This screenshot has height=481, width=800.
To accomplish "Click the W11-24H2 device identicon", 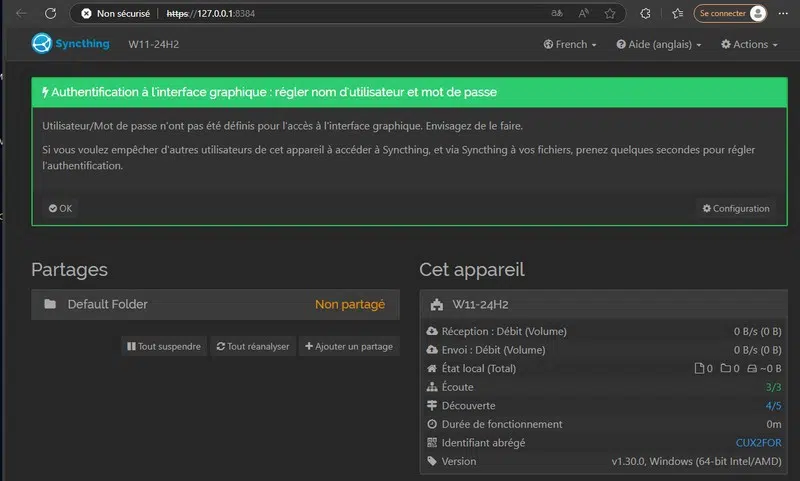I will point(437,305).
